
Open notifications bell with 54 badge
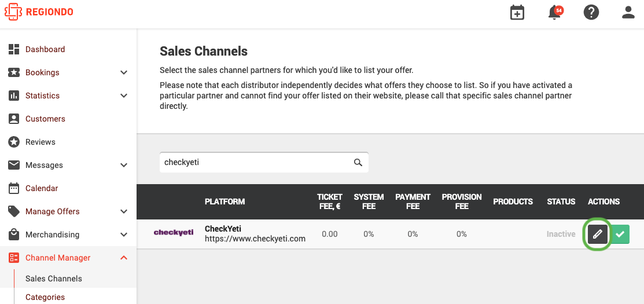pyautogui.click(x=555, y=12)
